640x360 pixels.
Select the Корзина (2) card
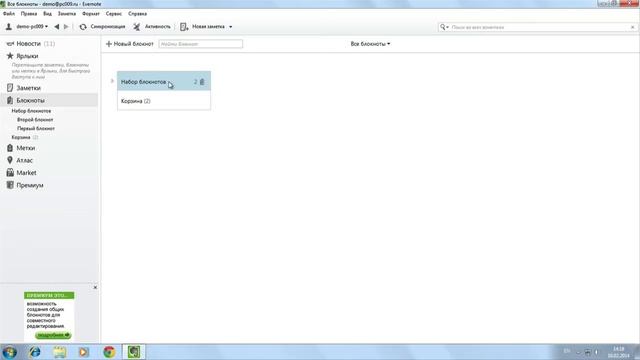[164, 101]
